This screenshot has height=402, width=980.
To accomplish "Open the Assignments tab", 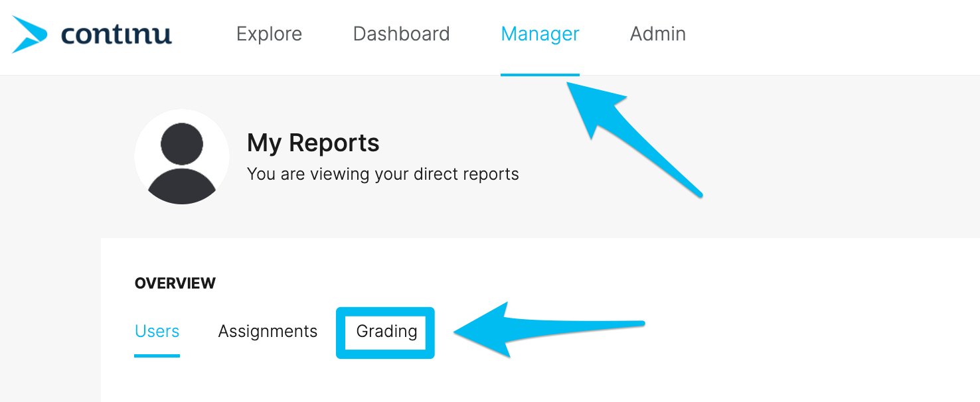I will click(x=268, y=331).
